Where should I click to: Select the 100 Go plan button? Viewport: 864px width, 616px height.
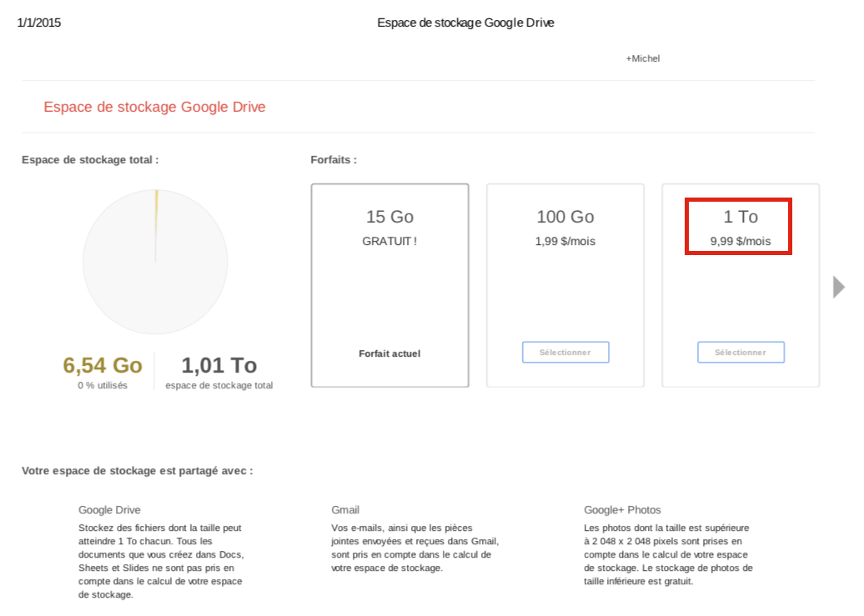click(x=565, y=353)
